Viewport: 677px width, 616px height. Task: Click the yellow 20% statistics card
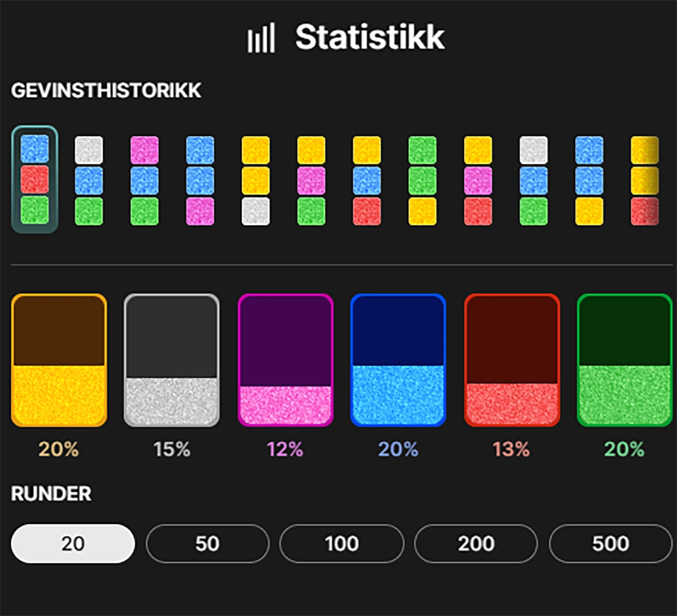pos(59,360)
